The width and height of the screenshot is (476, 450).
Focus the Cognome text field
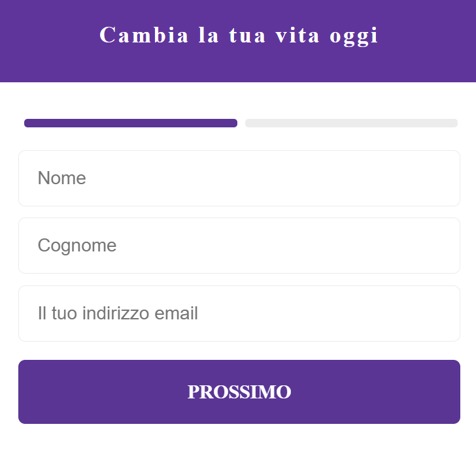(x=239, y=246)
